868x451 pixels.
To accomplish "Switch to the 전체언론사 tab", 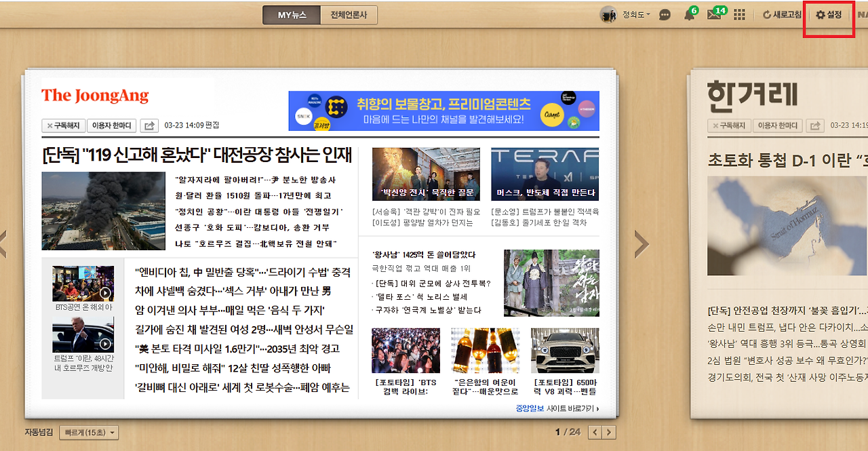I will coord(348,14).
